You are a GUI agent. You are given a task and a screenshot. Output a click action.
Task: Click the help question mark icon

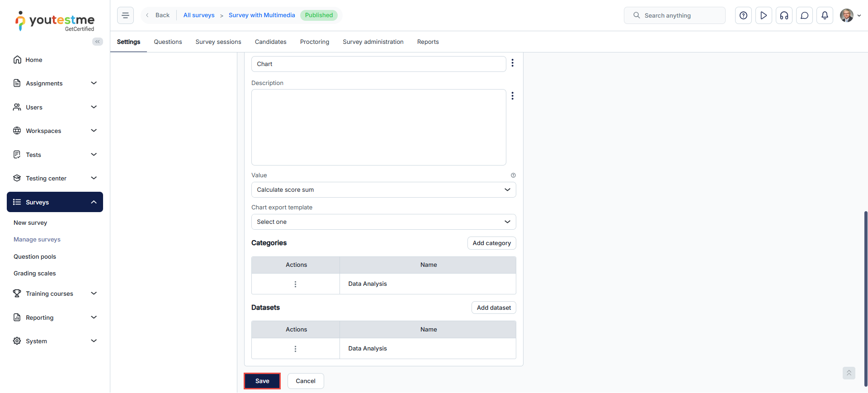pyautogui.click(x=743, y=15)
